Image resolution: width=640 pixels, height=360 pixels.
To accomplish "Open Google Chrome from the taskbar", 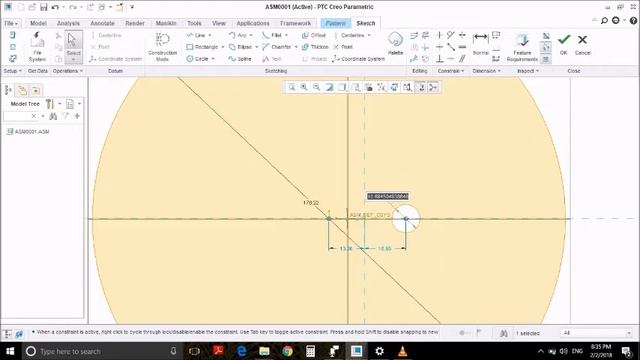I will tap(287, 351).
